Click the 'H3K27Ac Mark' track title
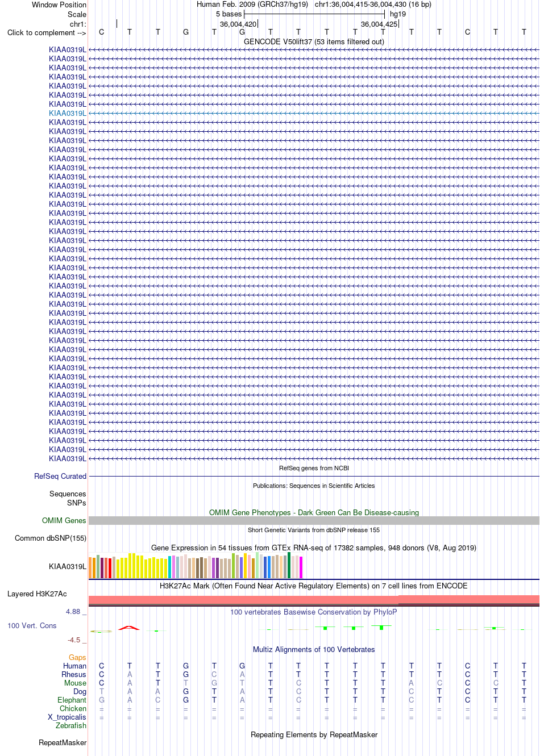 314,586
